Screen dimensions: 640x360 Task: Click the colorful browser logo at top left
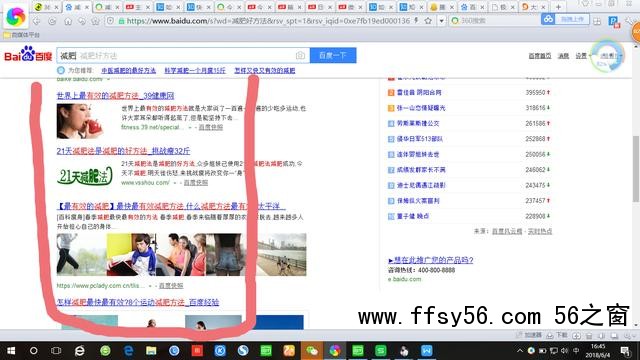pos(16,17)
